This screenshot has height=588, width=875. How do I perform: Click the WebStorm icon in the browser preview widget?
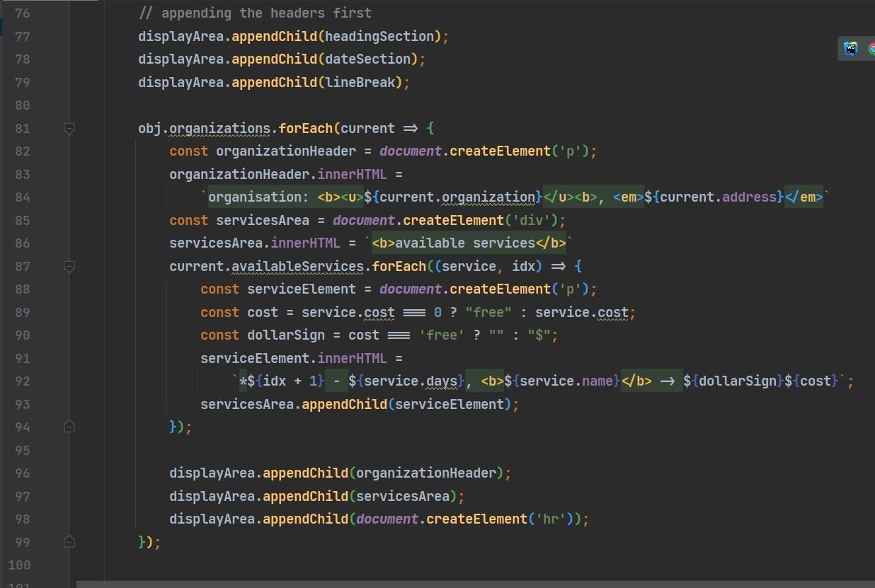[x=850, y=48]
